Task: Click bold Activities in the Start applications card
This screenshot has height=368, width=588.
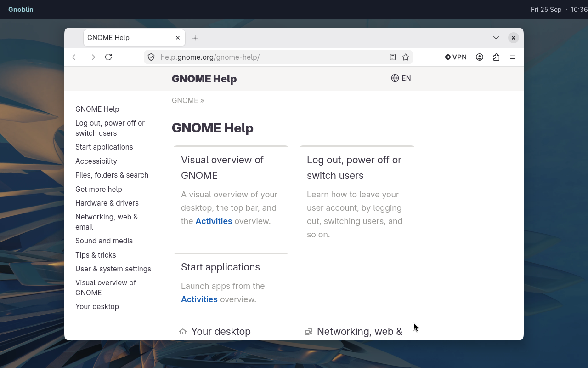Action: click(199, 299)
